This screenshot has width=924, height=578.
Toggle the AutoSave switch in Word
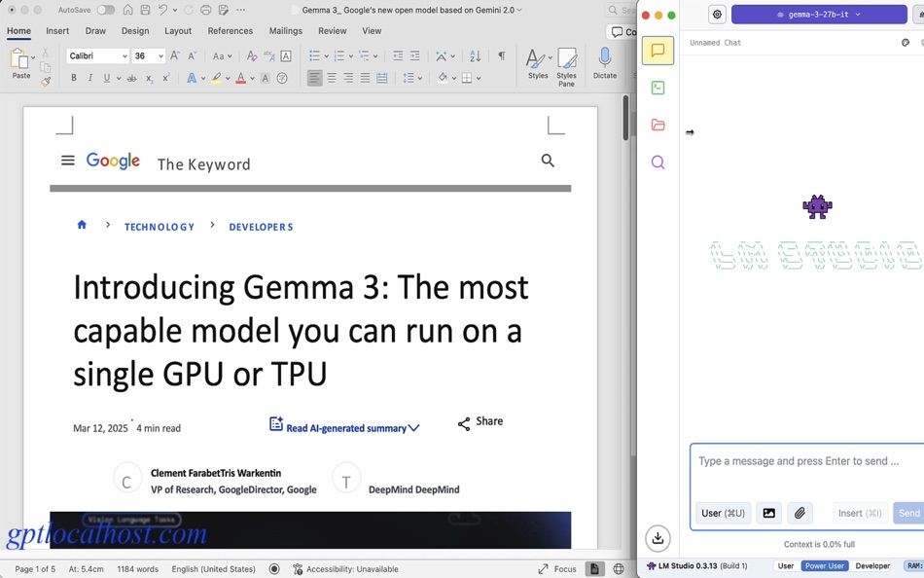point(105,10)
